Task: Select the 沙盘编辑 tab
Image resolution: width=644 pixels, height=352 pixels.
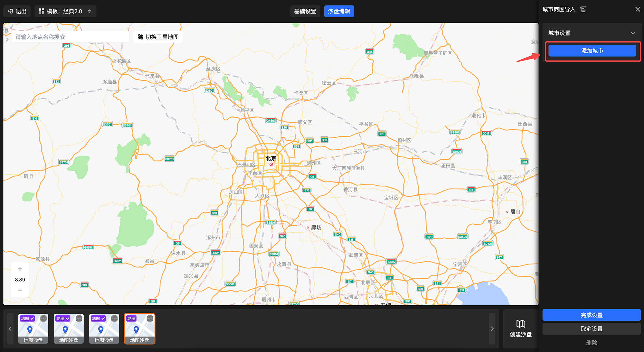Action: click(x=339, y=11)
